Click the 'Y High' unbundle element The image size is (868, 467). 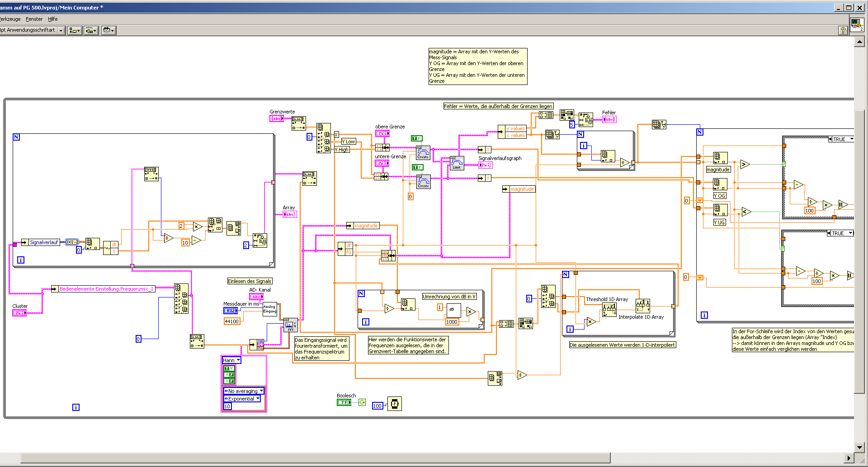click(x=342, y=150)
